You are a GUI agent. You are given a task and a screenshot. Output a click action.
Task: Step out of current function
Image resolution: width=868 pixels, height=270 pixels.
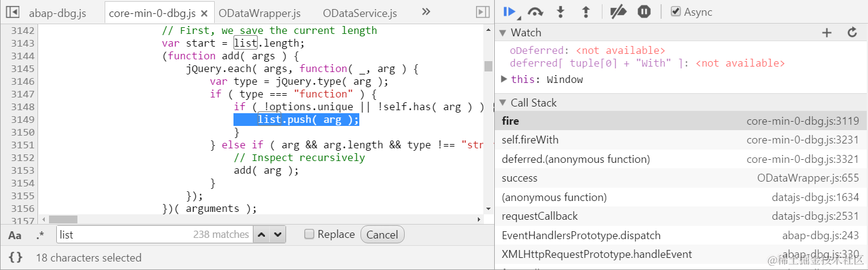point(586,12)
